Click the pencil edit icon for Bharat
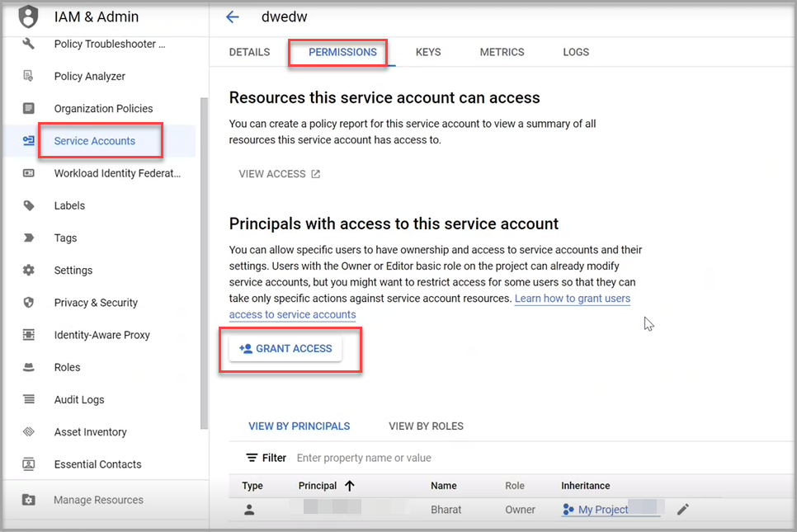797x532 pixels. pos(682,510)
